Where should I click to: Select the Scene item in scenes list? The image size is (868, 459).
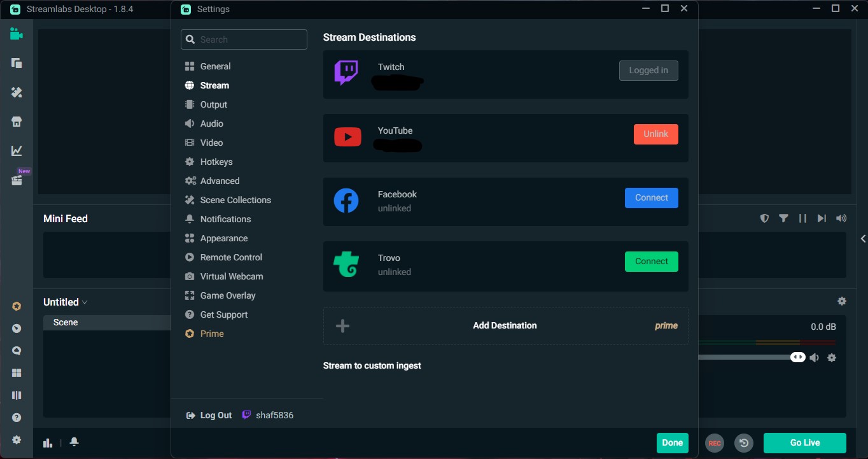pos(107,323)
